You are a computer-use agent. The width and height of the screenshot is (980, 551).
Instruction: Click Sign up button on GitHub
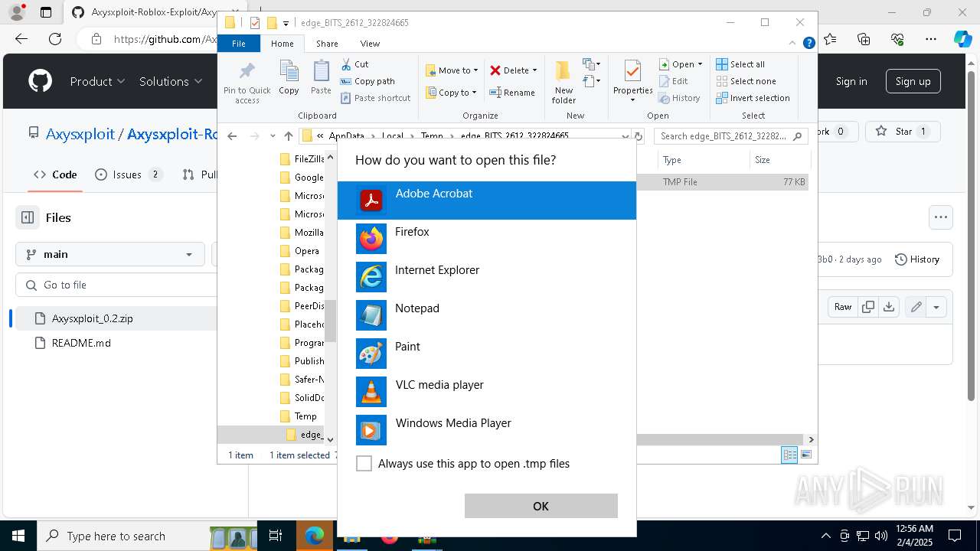tap(913, 81)
